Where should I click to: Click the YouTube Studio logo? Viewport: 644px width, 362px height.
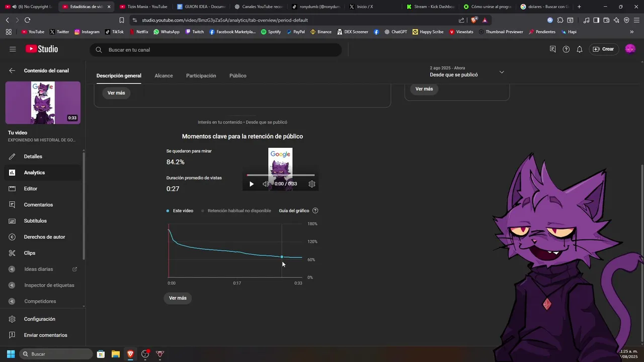42,49
